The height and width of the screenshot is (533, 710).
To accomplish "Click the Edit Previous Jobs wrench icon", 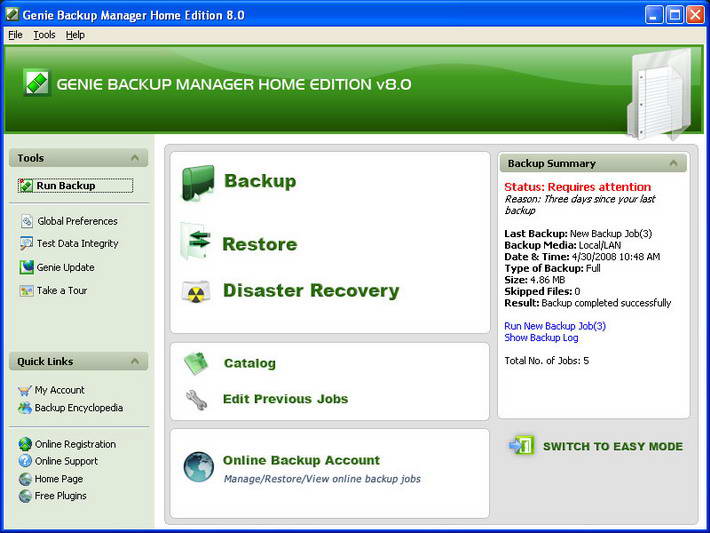I will coord(197,400).
